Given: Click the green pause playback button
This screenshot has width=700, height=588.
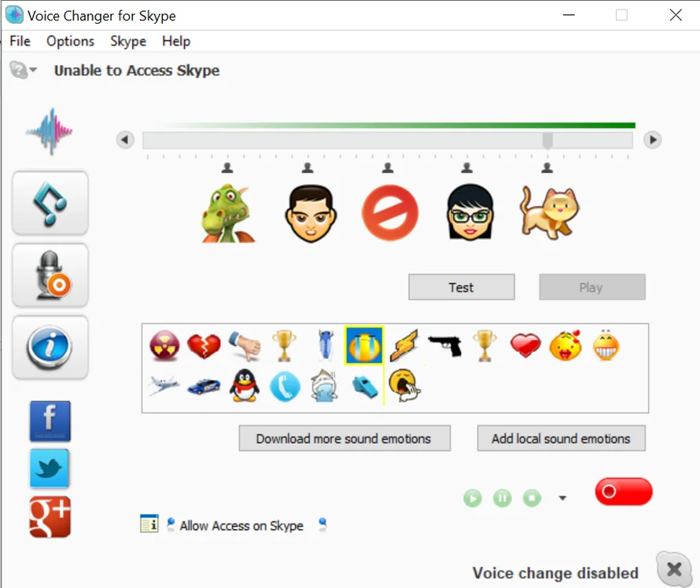Looking at the screenshot, I should pyautogui.click(x=503, y=498).
